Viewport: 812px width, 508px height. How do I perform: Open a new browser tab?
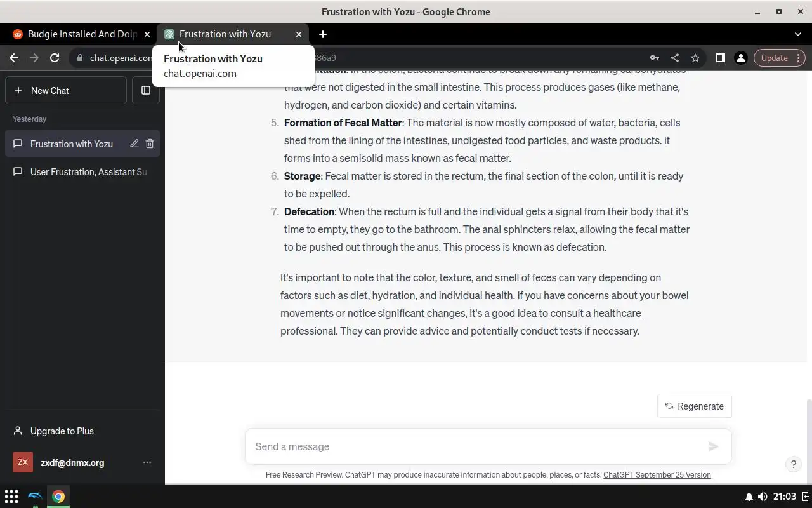pyautogui.click(x=323, y=34)
